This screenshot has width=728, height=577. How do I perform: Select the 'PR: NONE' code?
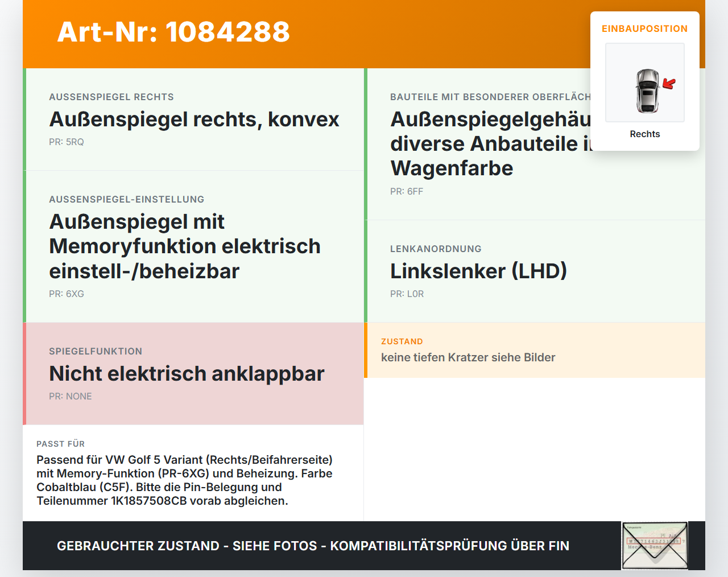point(71,397)
